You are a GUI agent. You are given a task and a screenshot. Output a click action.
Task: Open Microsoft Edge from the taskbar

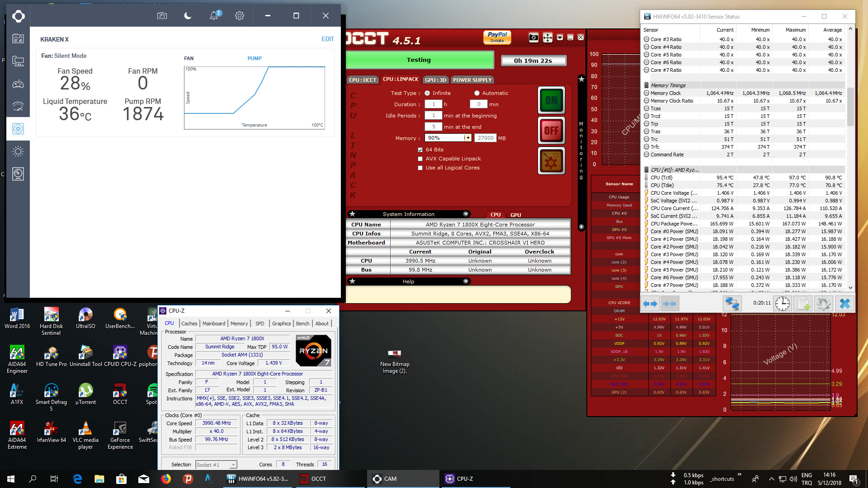click(77, 479)
